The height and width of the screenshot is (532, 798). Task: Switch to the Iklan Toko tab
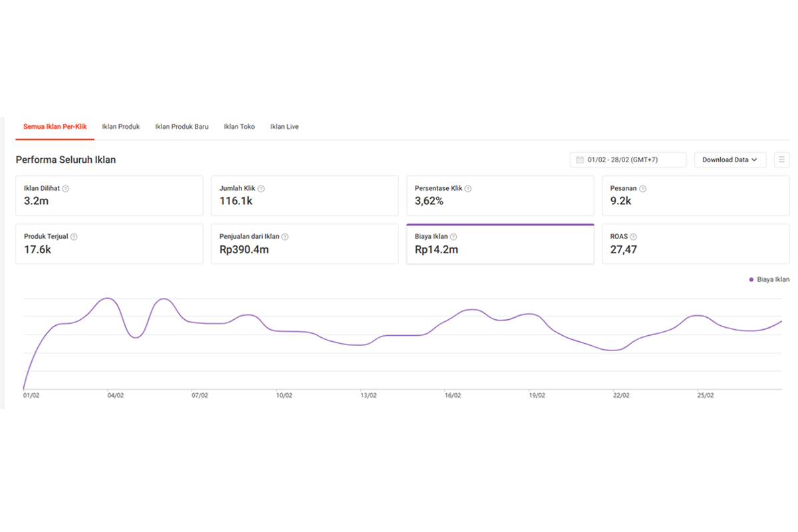click(239, 126)
